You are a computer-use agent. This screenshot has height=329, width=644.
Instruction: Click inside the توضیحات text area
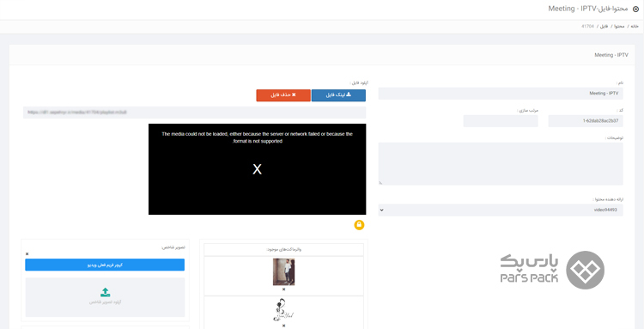[501, 163]
